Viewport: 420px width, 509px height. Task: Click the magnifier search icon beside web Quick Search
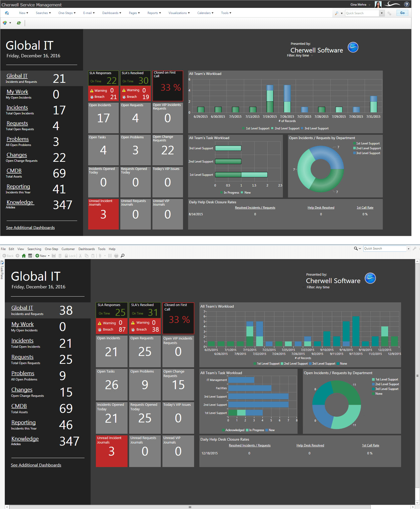coord(337,13)
